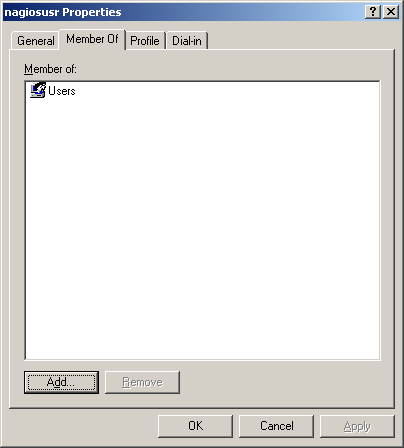Image resolution: width=404 pixels, height=448 pixels.
Task: Click the gray area beside the Dial-in tab
Action: pos(300,38)
